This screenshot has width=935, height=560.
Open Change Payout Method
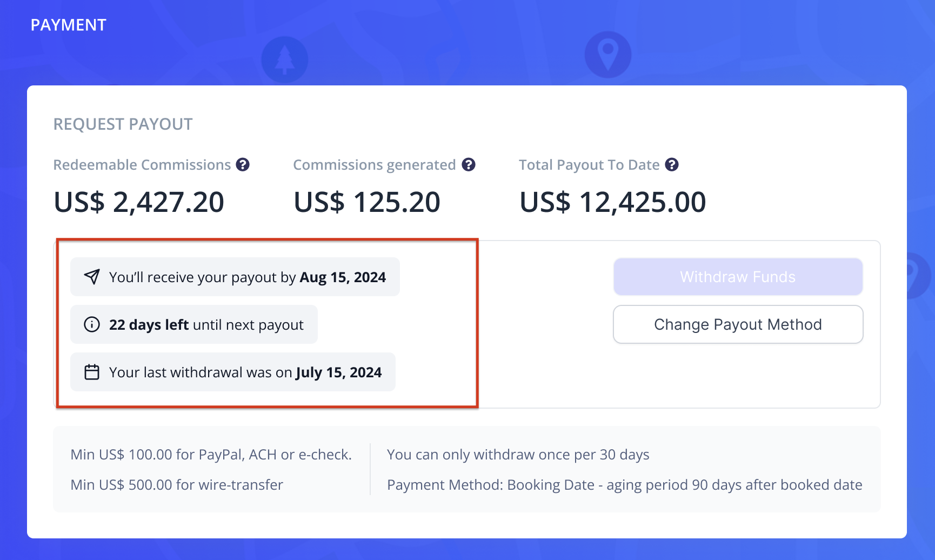738,324
